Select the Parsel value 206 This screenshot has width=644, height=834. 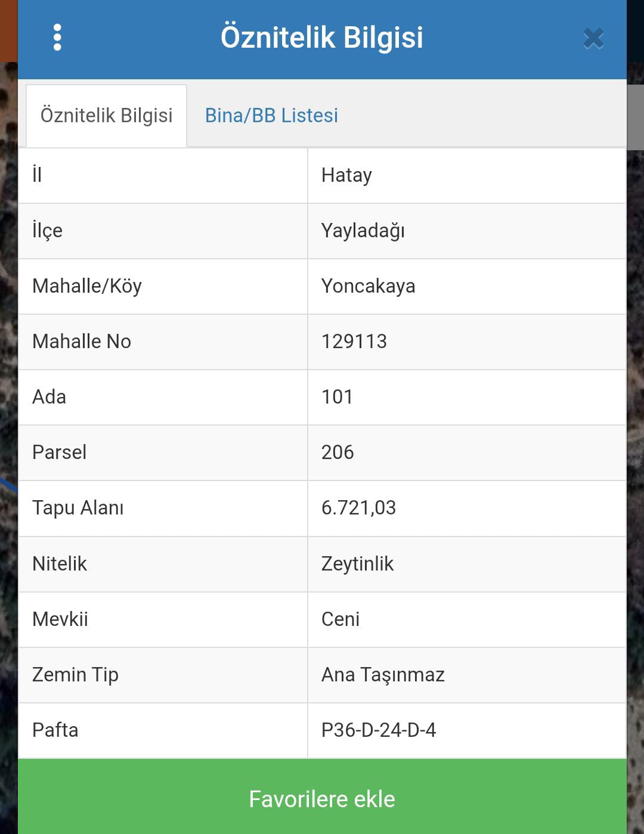[x=338, y=452]
